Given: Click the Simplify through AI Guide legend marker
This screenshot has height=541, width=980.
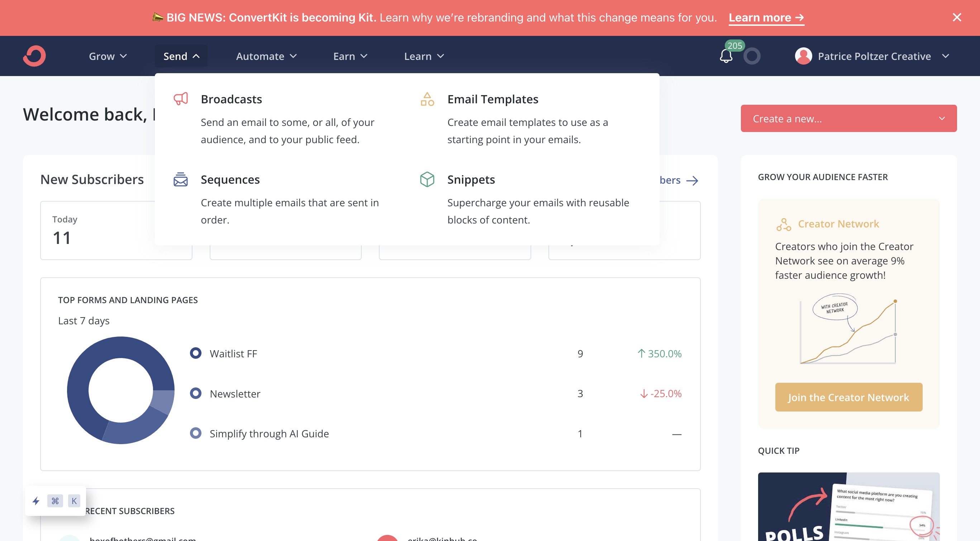Looking at the screenshot, I should 196,433.
